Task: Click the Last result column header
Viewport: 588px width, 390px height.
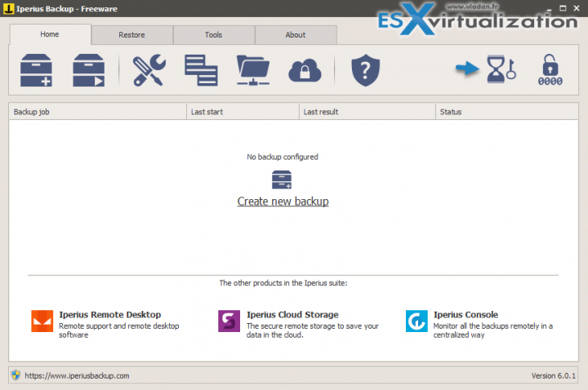Action: 367,112
